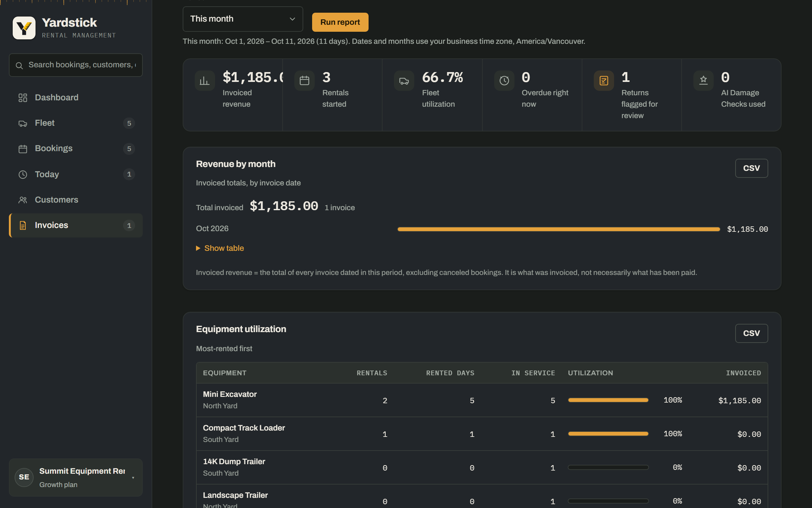Image resolution: width=812 pixels, height=508 pixels.
Task: Click the Yardstick logo icon
Action: pyautogui.click(x=24, y=28)
